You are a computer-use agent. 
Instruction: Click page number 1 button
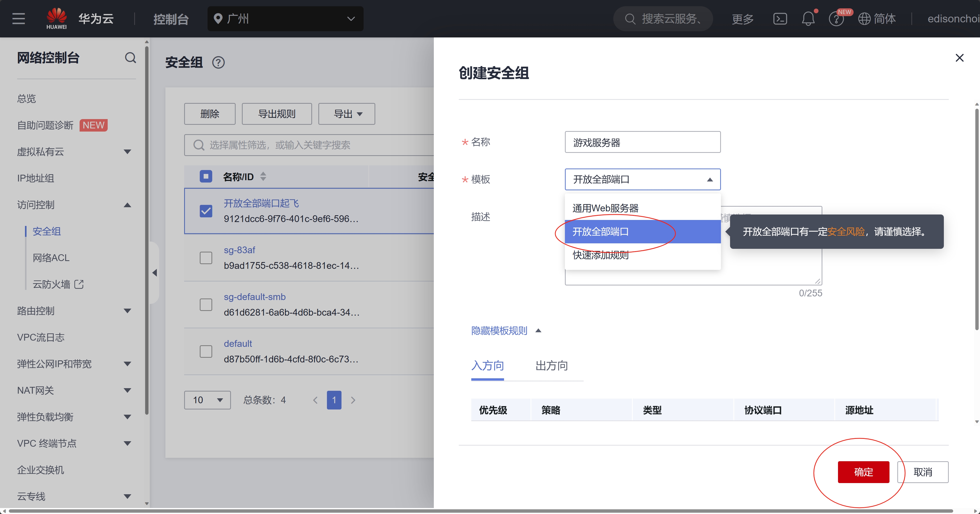[334, 400]
